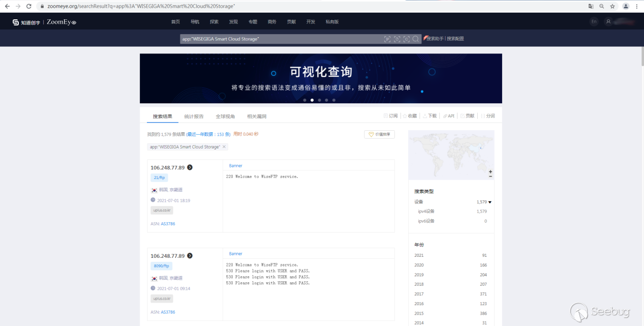Remove the app:"WISEGIGA Smart Cloud Storage" filter tag

[x=224, y=147]
